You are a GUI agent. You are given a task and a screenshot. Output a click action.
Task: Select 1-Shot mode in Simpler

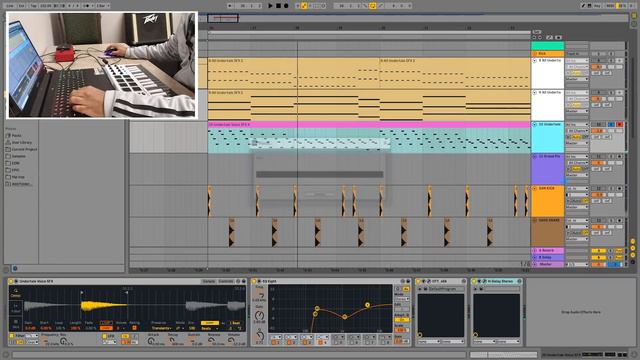click(x=16, y=308)
